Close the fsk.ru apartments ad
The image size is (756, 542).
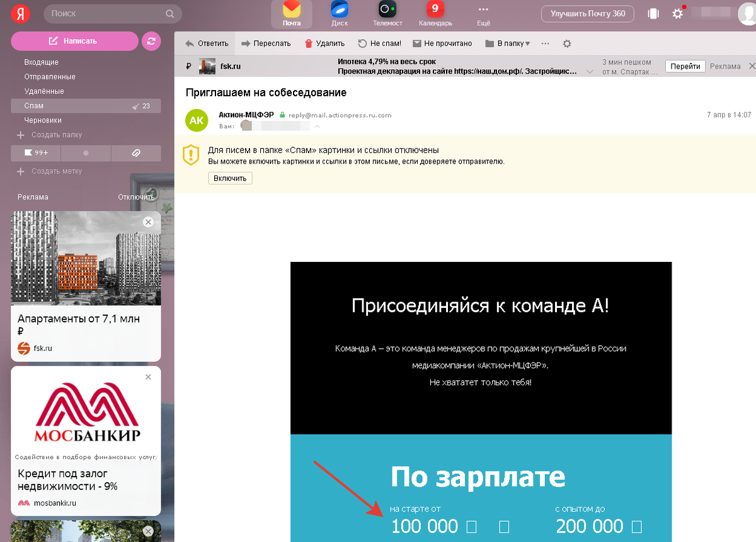[148, 222]
